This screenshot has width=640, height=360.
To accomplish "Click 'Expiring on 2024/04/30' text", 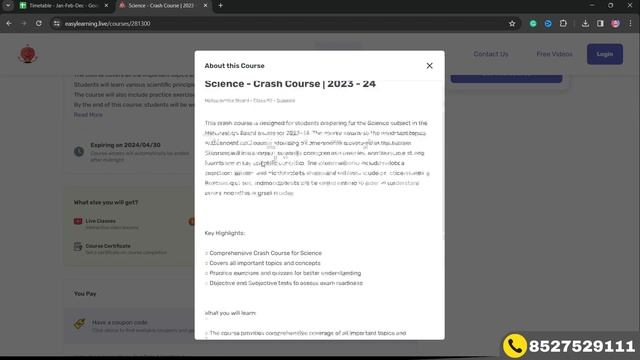I will click(x=125, y=145).
